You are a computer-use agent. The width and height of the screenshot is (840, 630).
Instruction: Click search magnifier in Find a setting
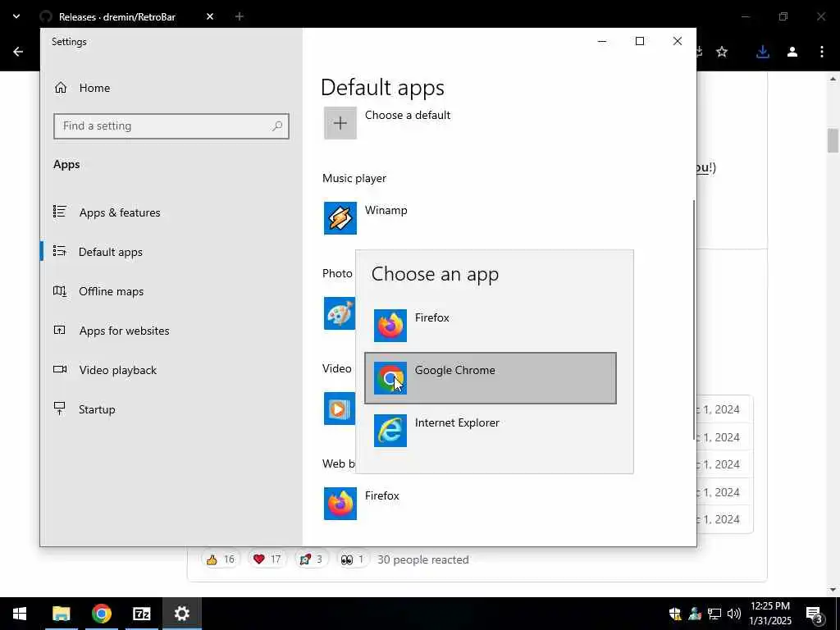pos(277,126)
